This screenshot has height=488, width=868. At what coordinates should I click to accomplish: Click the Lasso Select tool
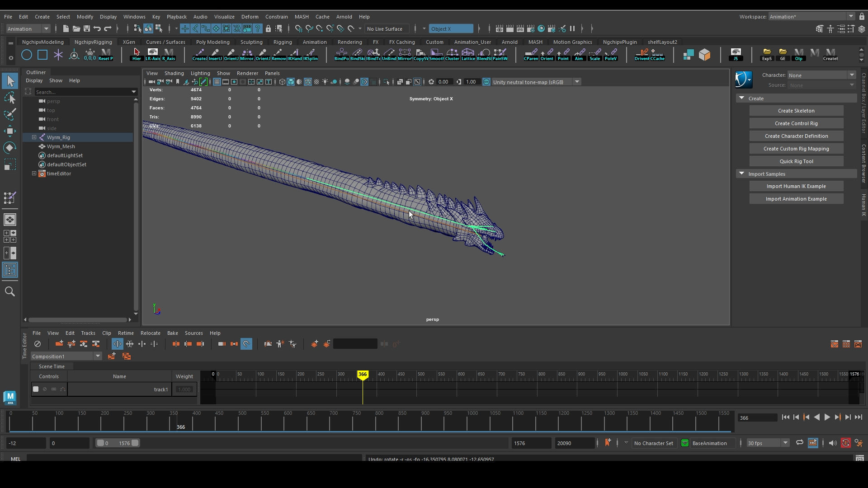10,98
